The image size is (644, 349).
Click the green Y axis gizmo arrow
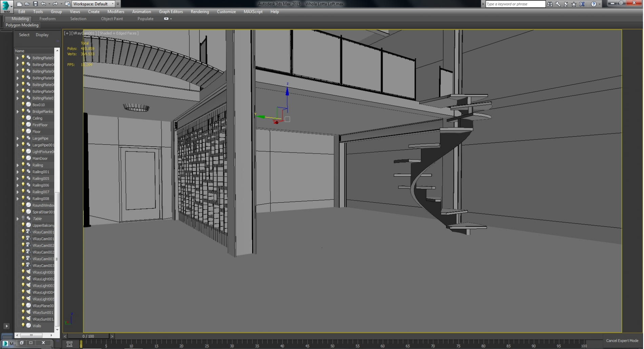tap(261, 117)
